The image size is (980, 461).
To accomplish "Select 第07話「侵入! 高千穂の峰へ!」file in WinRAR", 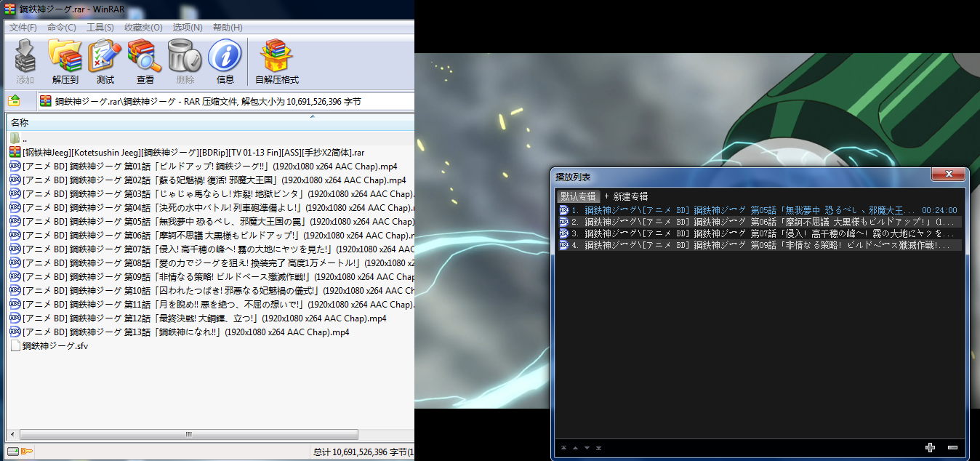I will (x=211, y=249).
